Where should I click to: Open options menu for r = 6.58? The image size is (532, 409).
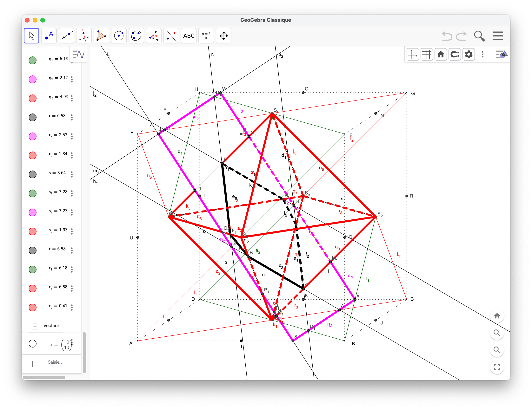tap(72, 117)
